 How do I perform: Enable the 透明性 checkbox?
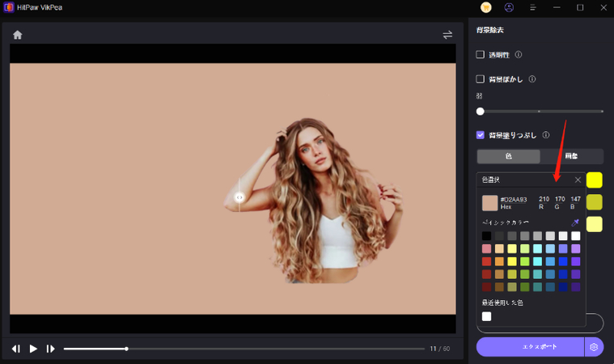point(481,55)
